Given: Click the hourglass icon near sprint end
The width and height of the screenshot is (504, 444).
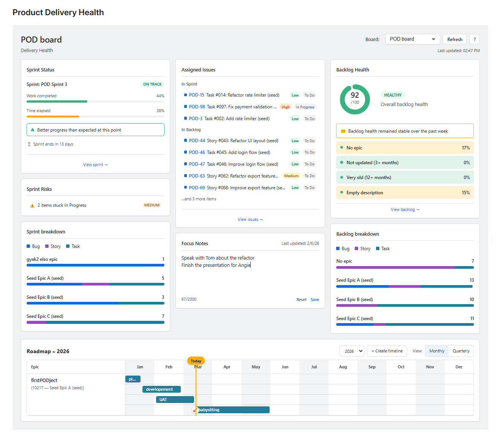Looking at the screenshot, I should point(29,144).
